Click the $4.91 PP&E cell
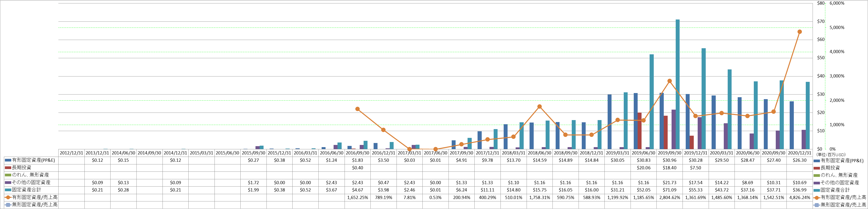Screen dimensions: 868x209 [x=462, y=160]
